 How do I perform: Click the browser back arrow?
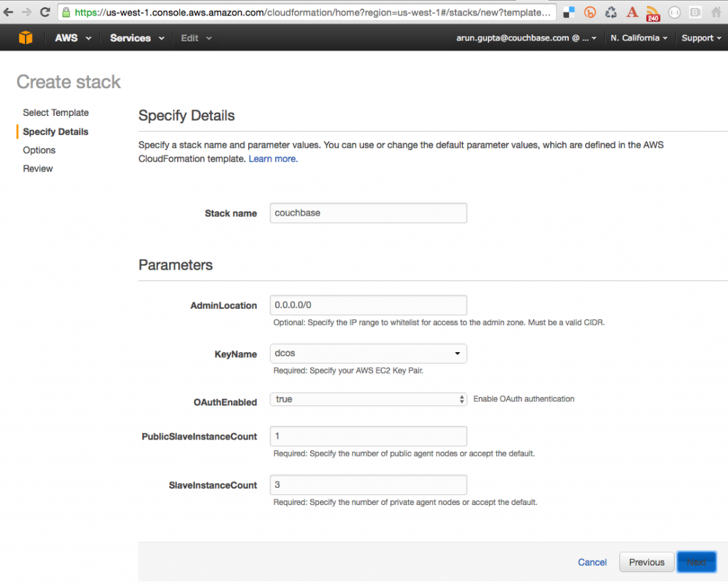(8, 13)
